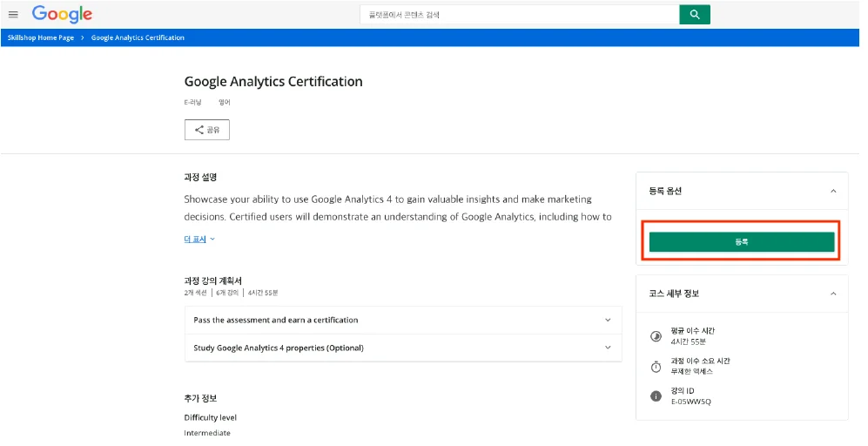Viewport: 868px width, 446px height.
Task: Expand Study Google Analytics 4 properties chevron
Action: coord(608,348)
